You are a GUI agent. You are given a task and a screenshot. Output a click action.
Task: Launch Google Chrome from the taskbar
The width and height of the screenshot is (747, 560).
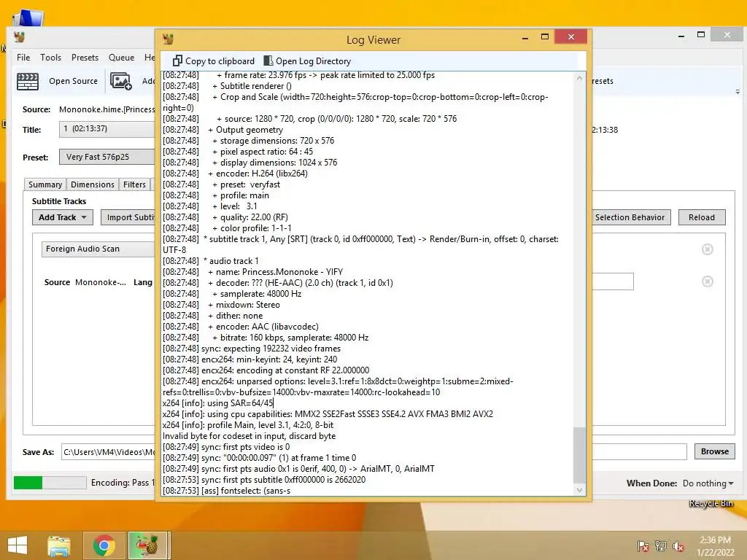(x=104, y=545)
